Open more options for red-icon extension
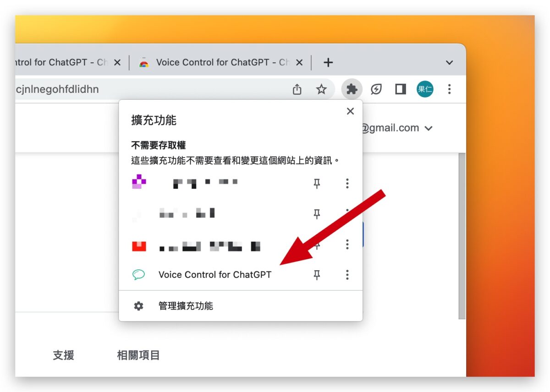Screen dimensions: 550x392 pyautogui.click(x=347, y=244)
